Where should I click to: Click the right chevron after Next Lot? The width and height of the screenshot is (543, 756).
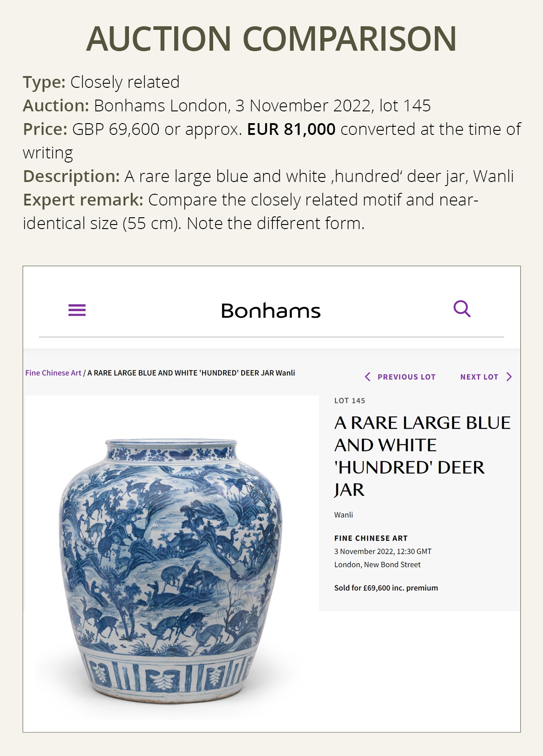(509, 377)
